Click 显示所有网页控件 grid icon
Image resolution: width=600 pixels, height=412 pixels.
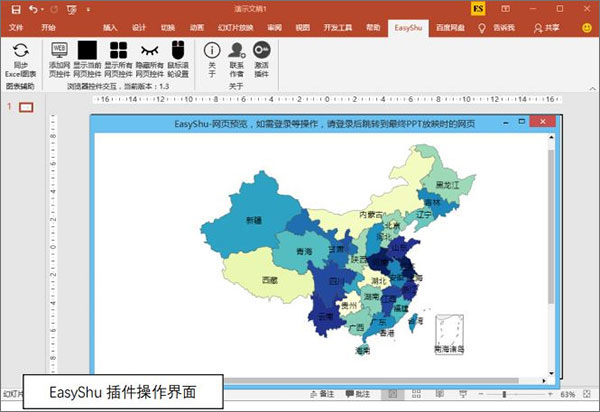(118, 49)
